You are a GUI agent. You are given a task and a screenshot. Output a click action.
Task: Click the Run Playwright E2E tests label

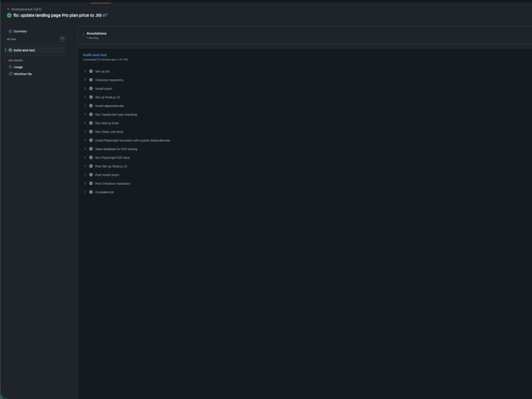(112, 158)
